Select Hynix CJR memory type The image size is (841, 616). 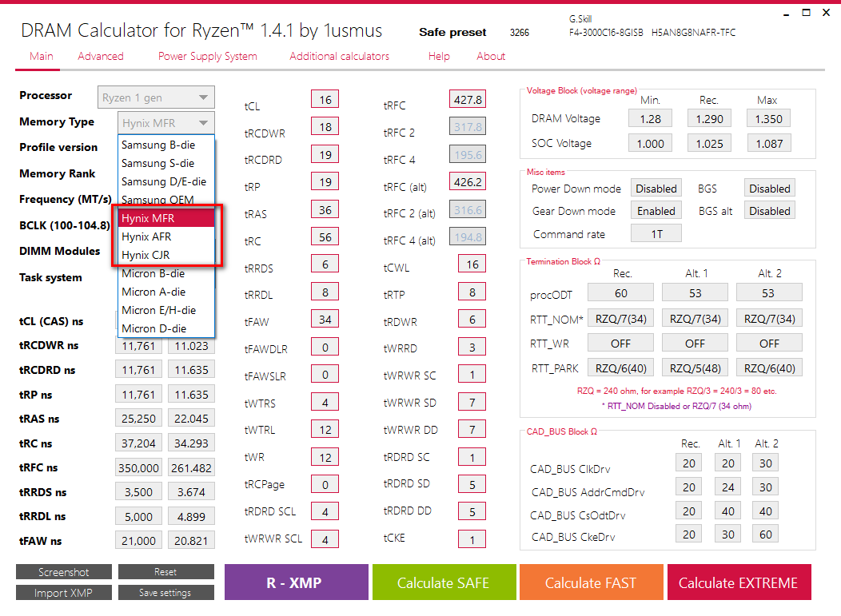coord(166,255)
